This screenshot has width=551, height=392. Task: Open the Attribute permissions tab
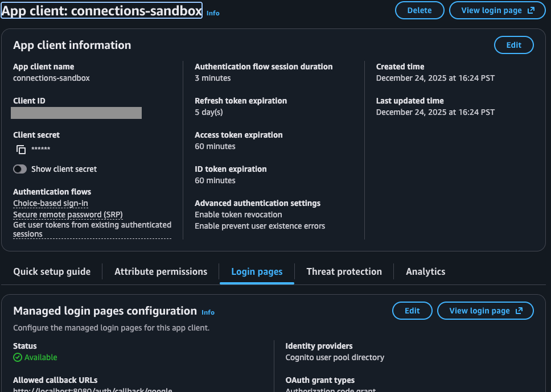(161, 271)
